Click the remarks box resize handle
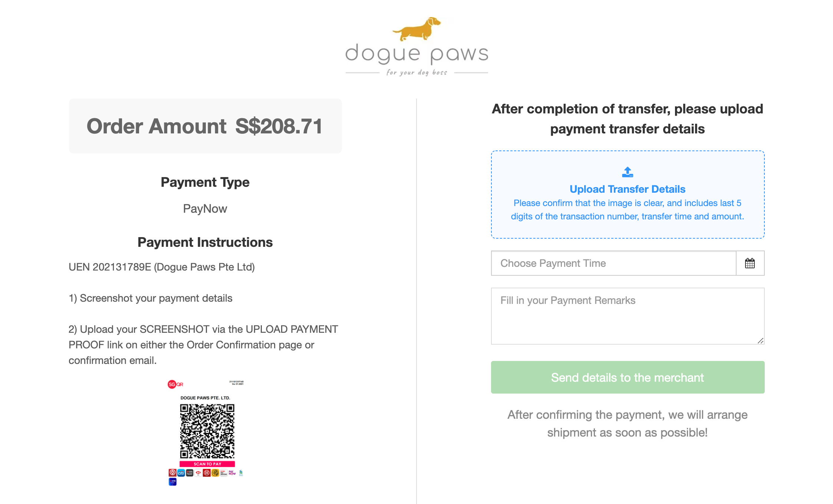The image size is (833, 504). 760,341
